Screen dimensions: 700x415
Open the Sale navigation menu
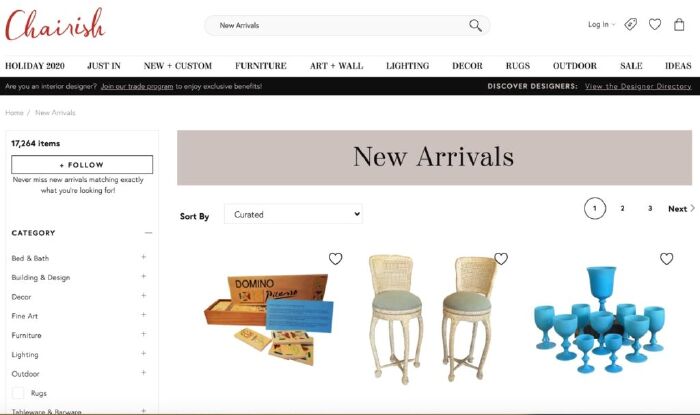pyautogui.click(x=631, y=66)
